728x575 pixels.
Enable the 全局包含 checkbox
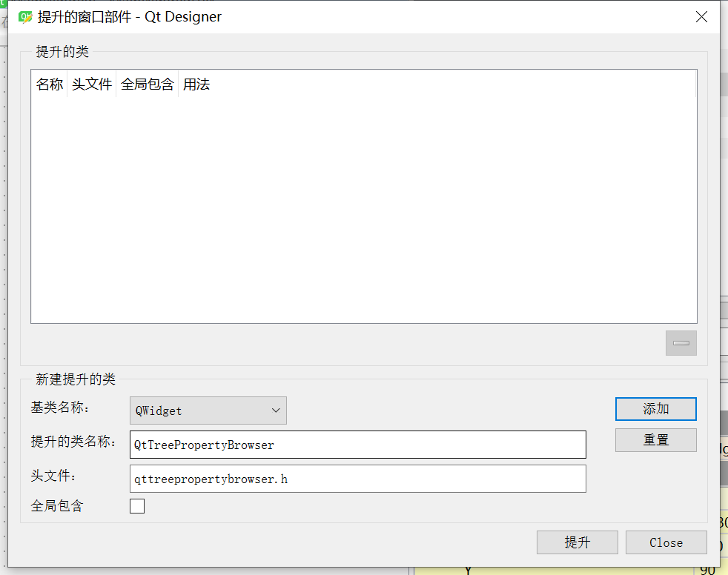tap(137, 506)
